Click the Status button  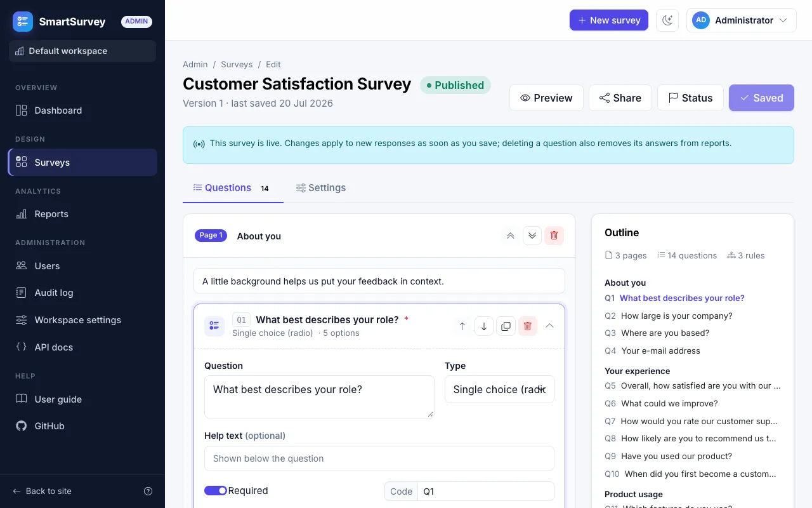point(690,98)
